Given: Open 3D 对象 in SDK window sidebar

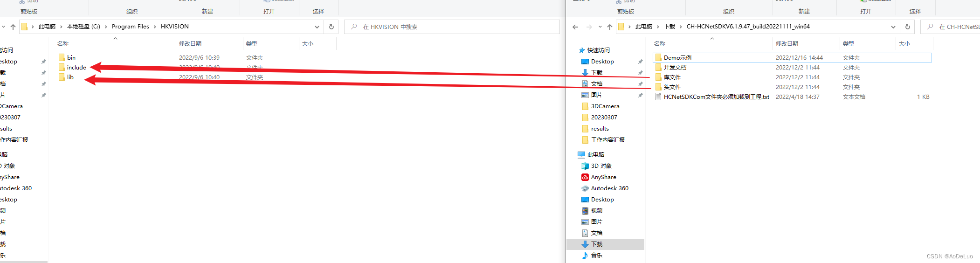Looking at the screenshot, I should click(x=601, y=166).
